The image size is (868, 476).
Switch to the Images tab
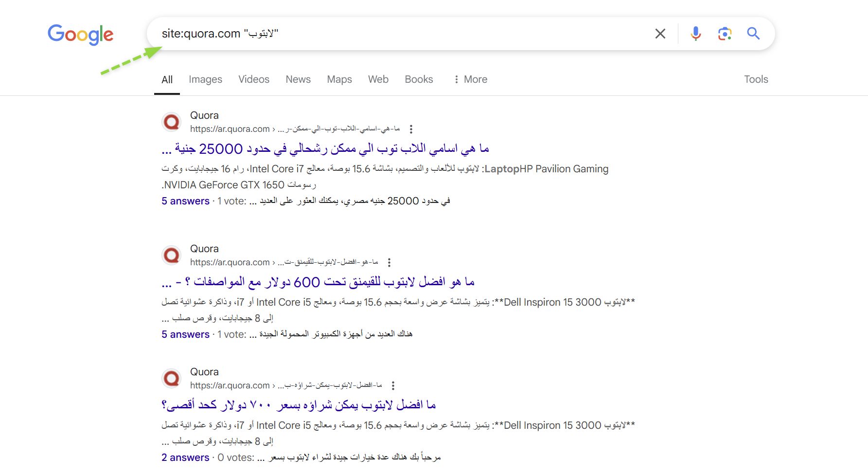[205, 79]
